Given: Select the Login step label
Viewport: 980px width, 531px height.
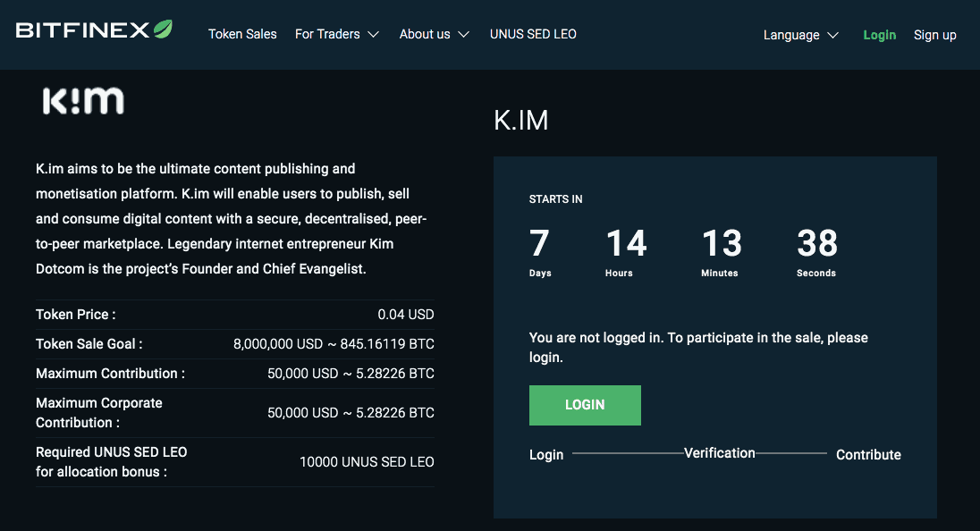Looking at the screenshot, I should (546, 455).
